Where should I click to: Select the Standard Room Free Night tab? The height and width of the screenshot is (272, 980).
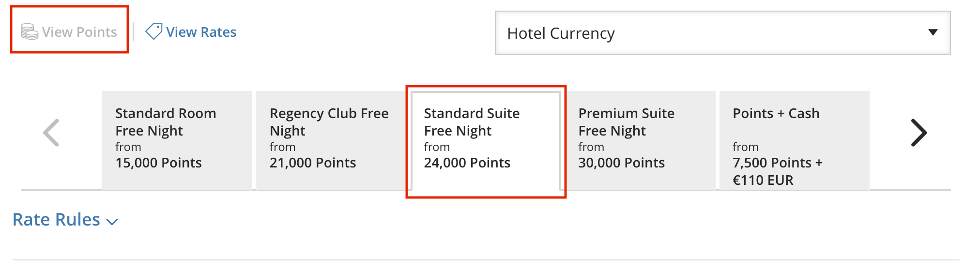tap(177, 140)
